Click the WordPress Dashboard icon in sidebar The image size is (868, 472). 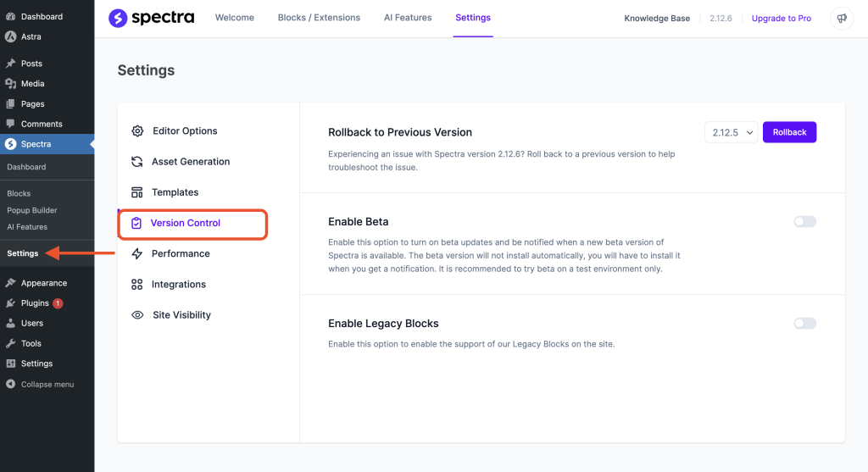10,17
